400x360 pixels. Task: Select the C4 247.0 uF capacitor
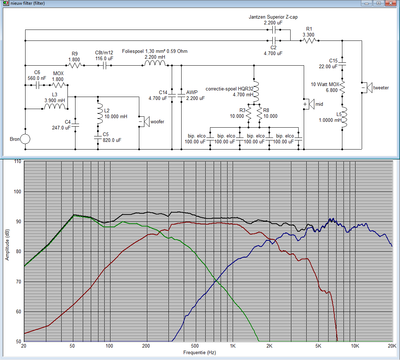(x=75, y=125)
